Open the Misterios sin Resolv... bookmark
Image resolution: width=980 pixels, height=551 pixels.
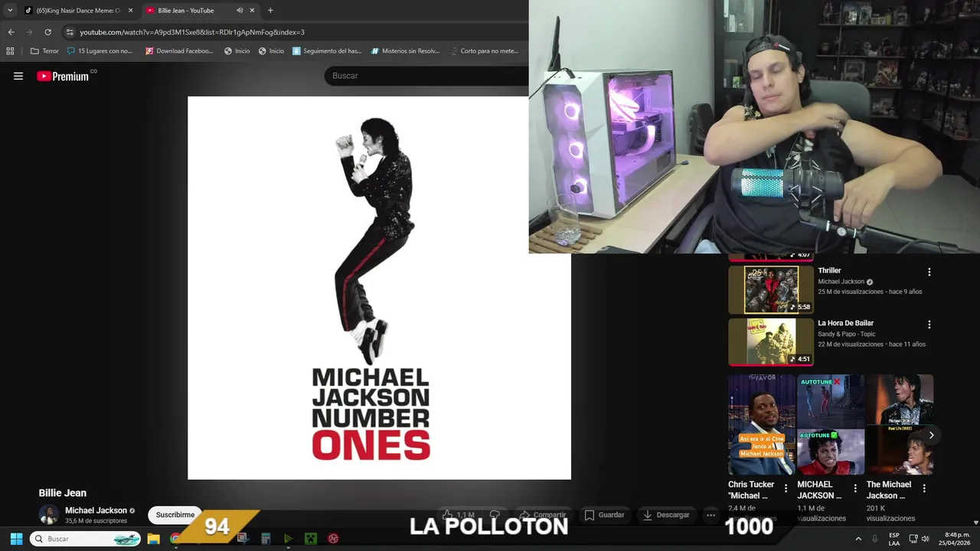[406, 51]
